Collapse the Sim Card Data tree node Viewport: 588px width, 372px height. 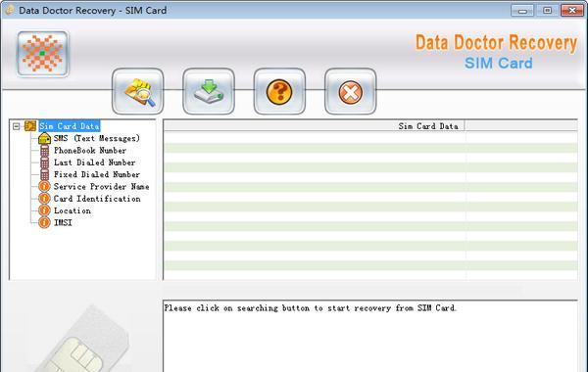tap(16, 126)
